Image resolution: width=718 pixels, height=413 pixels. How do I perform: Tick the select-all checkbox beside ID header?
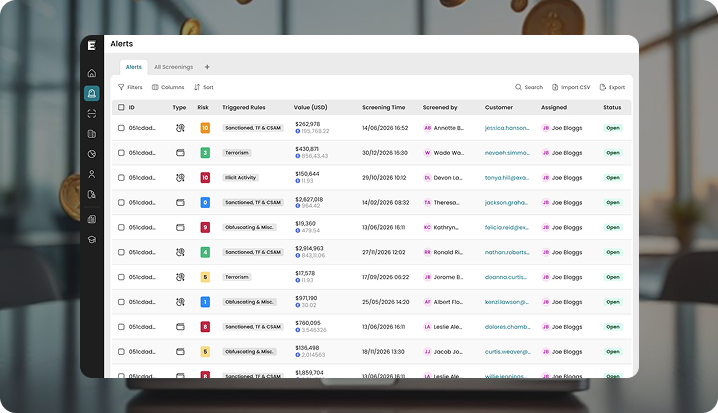point(121,107)
